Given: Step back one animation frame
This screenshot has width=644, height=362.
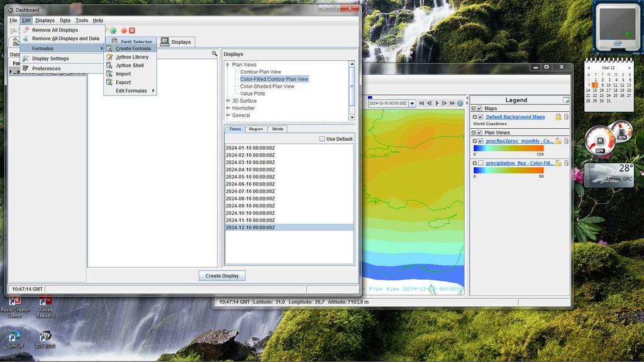Looking at the screenshot, I should [429, 104].
